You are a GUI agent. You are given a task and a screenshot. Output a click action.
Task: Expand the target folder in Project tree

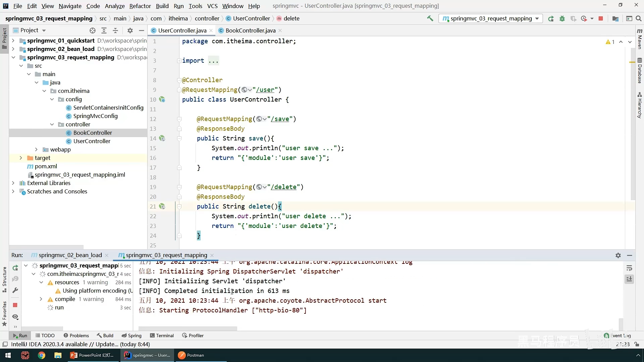[x=21, y=158]
